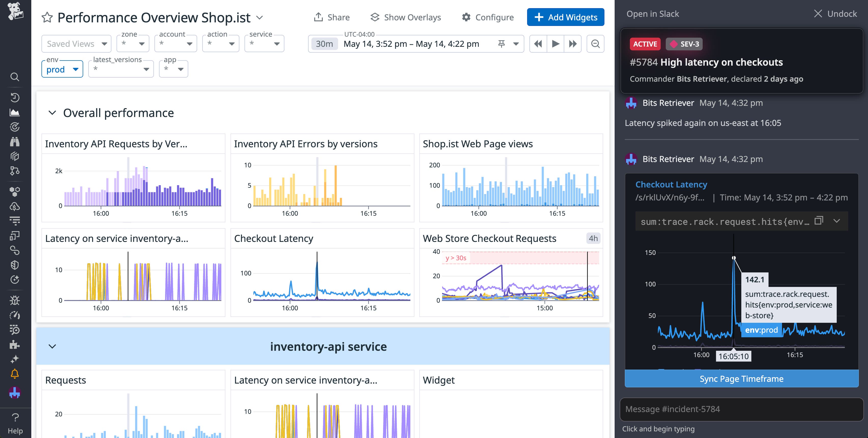Open Error Tracking via the bug icon
Image resolution: width=868 pixels, height=438 pixels.
15,300
